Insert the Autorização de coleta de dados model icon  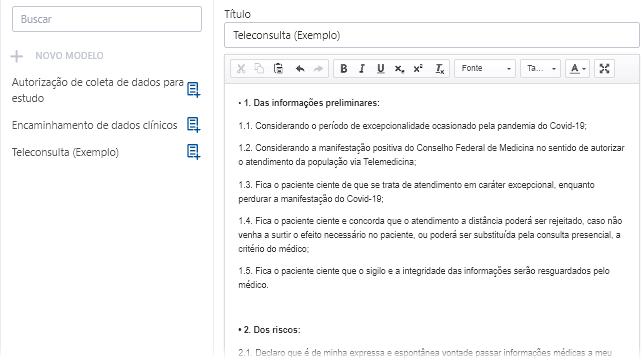pos(193,90)
